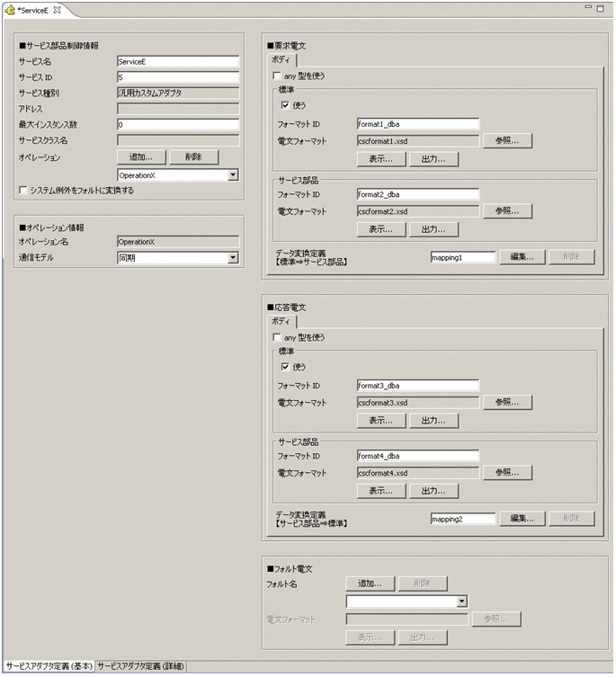Switch to サービスアダプタ定義 (詳細) tab

coord(140,666)
